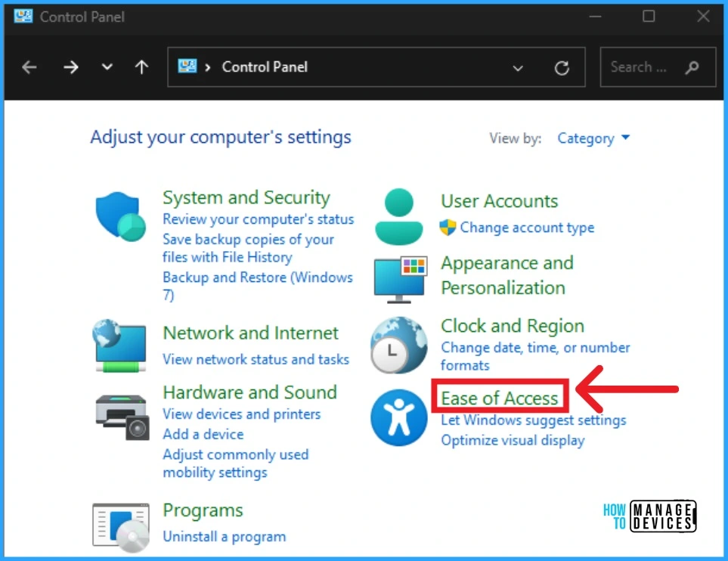The image size is (728, 561).
Task: Open the System and Security heading
Action: pos(246,197)
